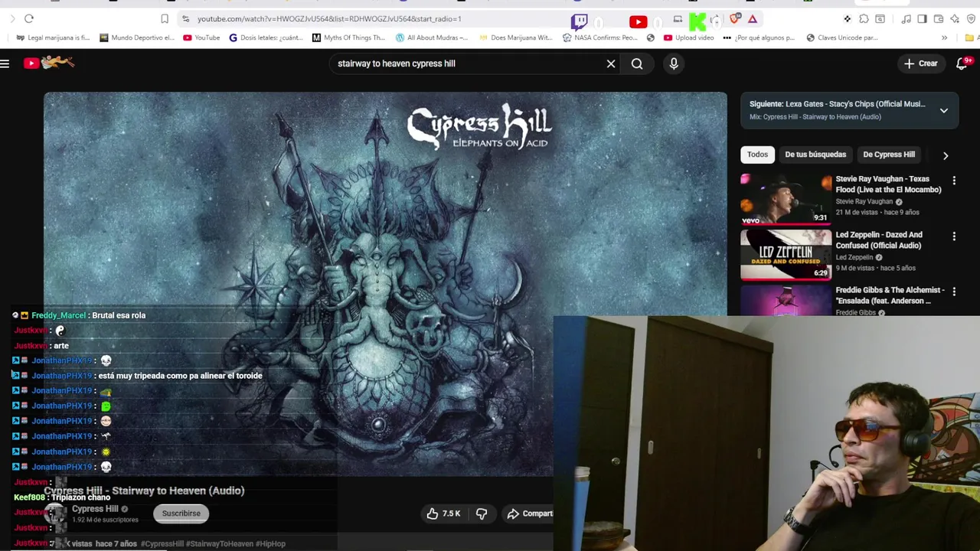Select the 'De Cypress Hill' filter chip
This screenshot has width=980, height=551.
[889, 155]
